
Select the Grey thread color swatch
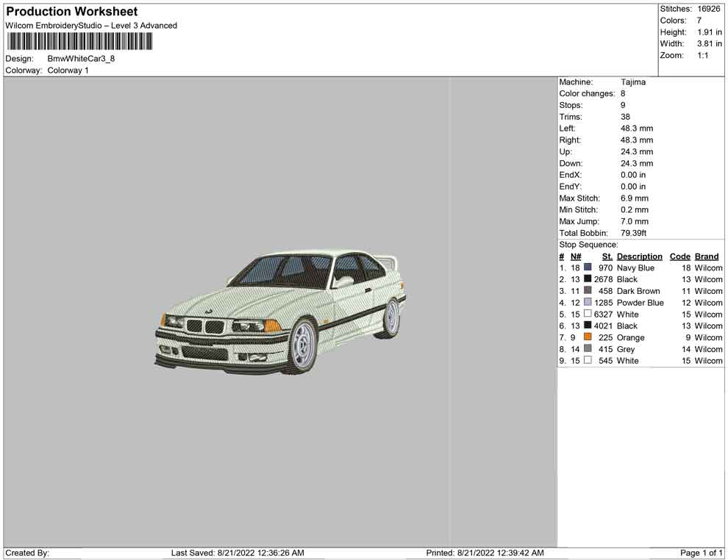click(588, 349)
